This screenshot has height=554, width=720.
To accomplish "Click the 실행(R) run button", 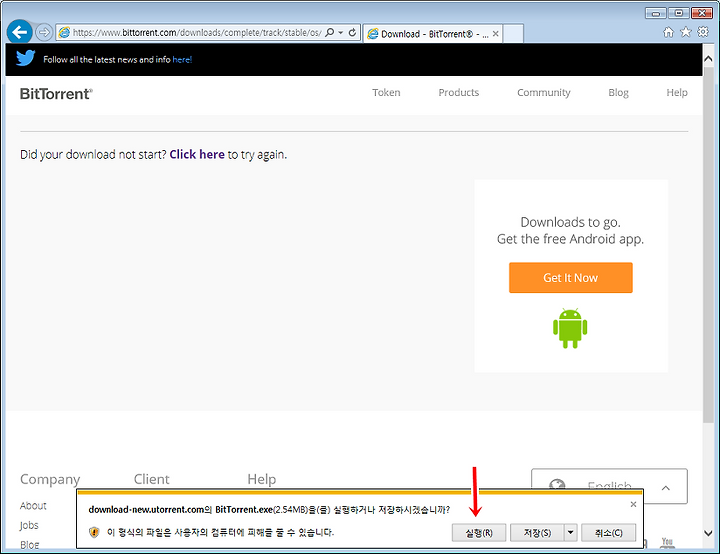I will pyautogui.click(x=479, y=533).
